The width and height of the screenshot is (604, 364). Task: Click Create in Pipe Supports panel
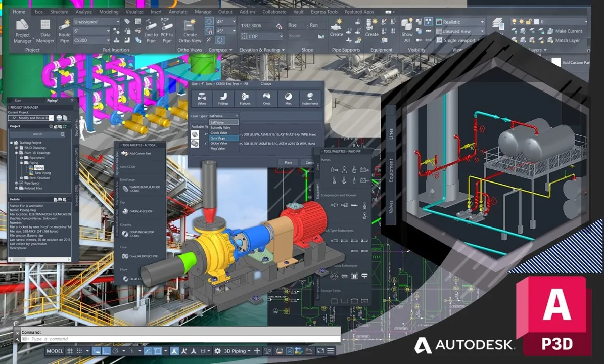click(x=336, y=28)
